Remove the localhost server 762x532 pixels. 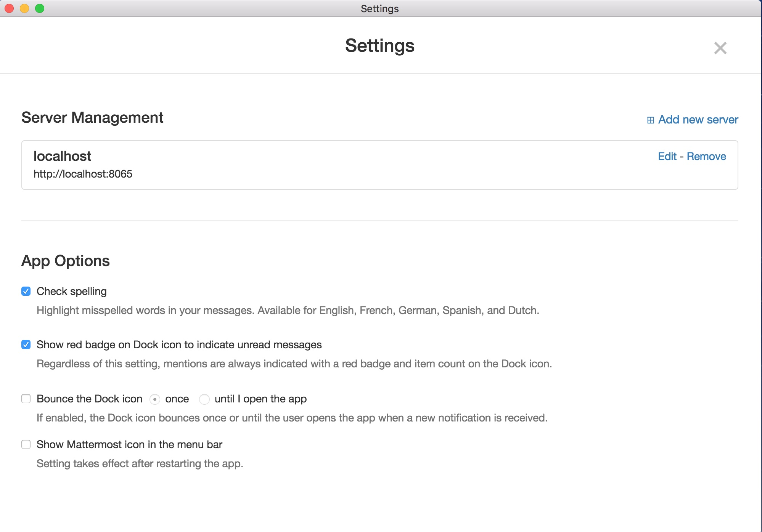pos(706,156)
